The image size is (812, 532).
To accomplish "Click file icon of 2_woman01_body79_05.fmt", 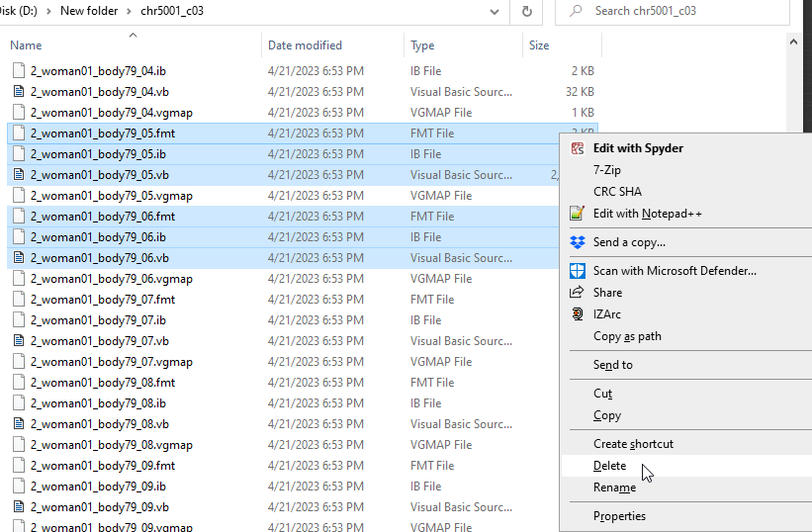I will tap(19, 133).
